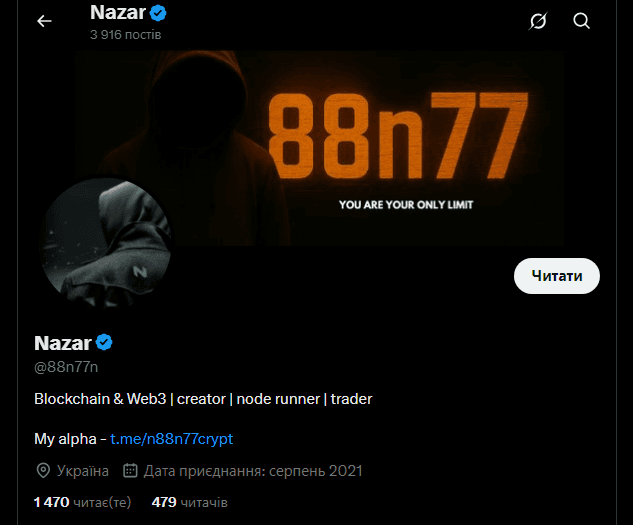View the 479 читачів followers list
Screen dimensions: 633x525
click(x=189, y=502)
